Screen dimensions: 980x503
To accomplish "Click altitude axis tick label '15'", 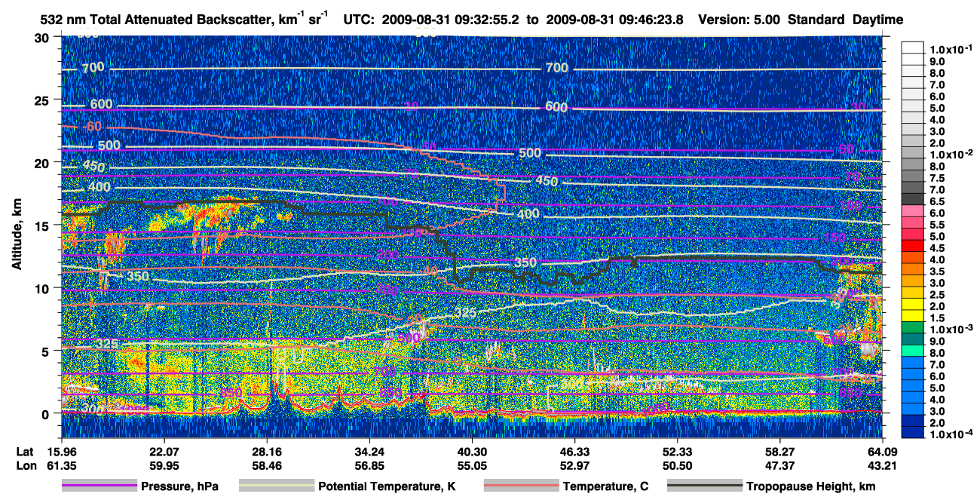I will [x=43, y=225].
